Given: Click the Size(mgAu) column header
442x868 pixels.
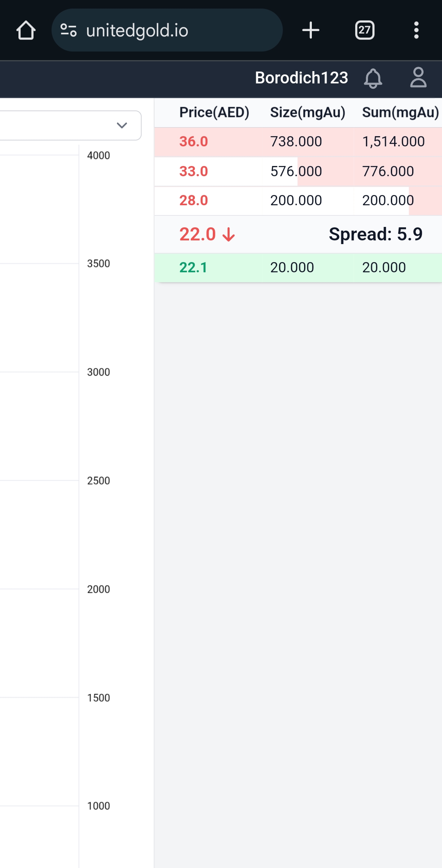Looking at the screenshot, I should pyautogui.click(x=307, y=112).
